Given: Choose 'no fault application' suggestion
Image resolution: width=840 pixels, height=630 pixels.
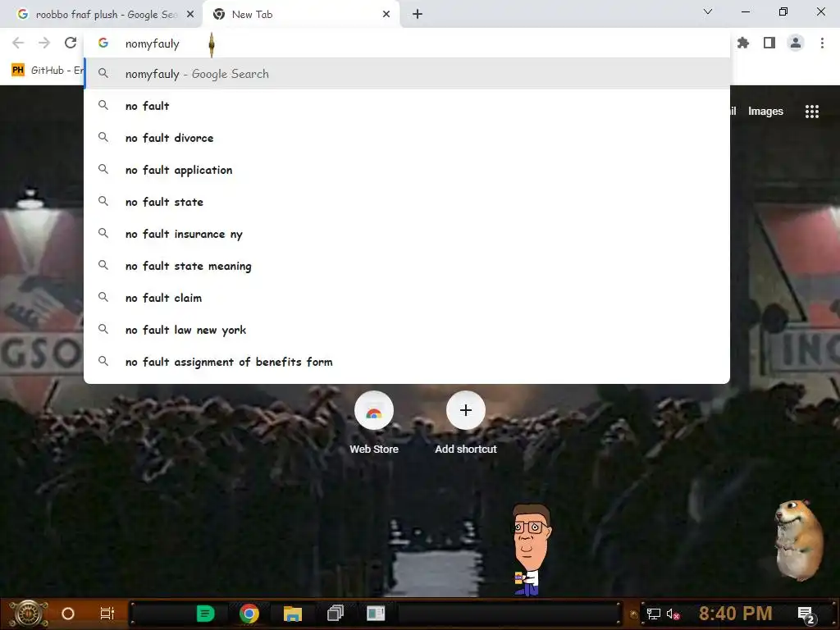Looking at the screenshot, I should coord(407,170).
